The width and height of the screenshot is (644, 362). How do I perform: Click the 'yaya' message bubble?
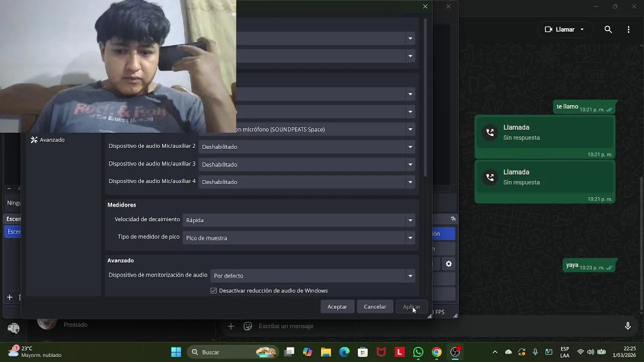click(590, 265)
